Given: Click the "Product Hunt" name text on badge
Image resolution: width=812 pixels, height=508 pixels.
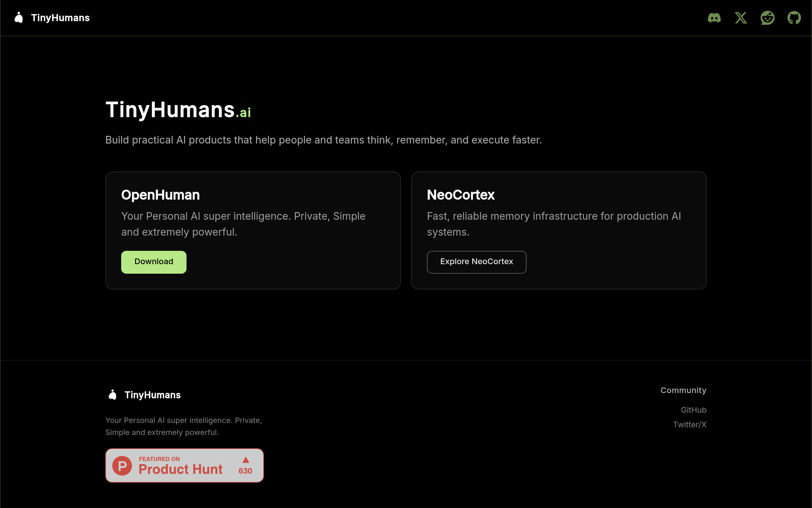Looking at the screenshot, I should pyautogui.click(x=180, y=469).
